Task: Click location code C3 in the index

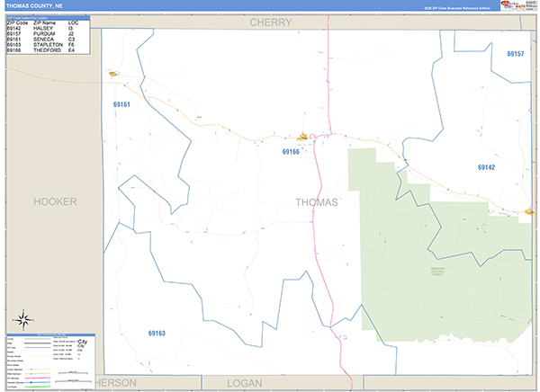Action: click(x=71, y=40)
